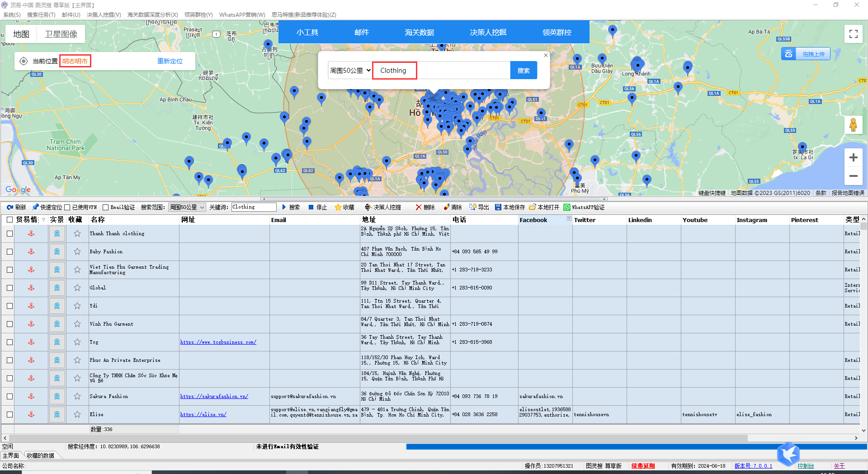Zoom in the map with plus button

853,157
